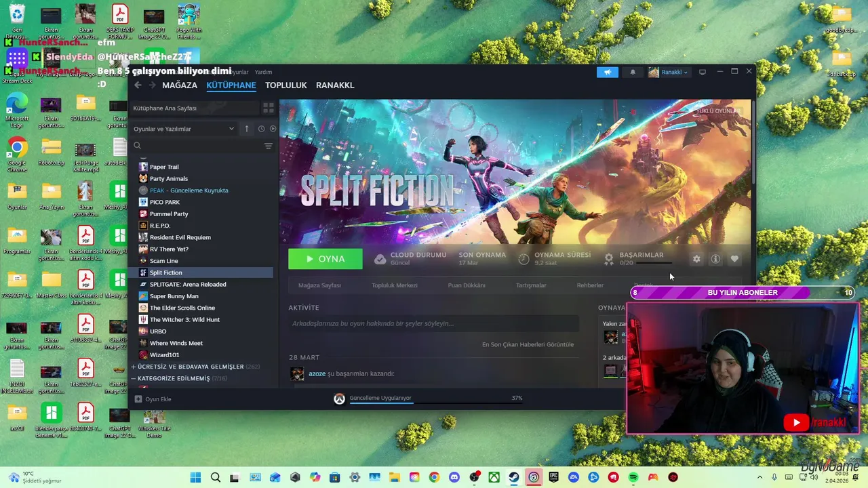Click the Başarımlar 0/20 progress bar

coord(654,263)
